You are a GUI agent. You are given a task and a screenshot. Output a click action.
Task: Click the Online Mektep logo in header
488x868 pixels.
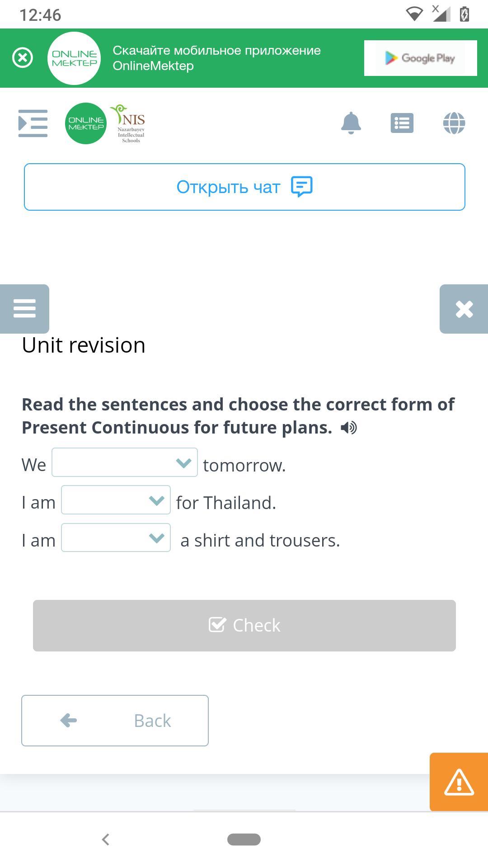click(x=86, y=123)
